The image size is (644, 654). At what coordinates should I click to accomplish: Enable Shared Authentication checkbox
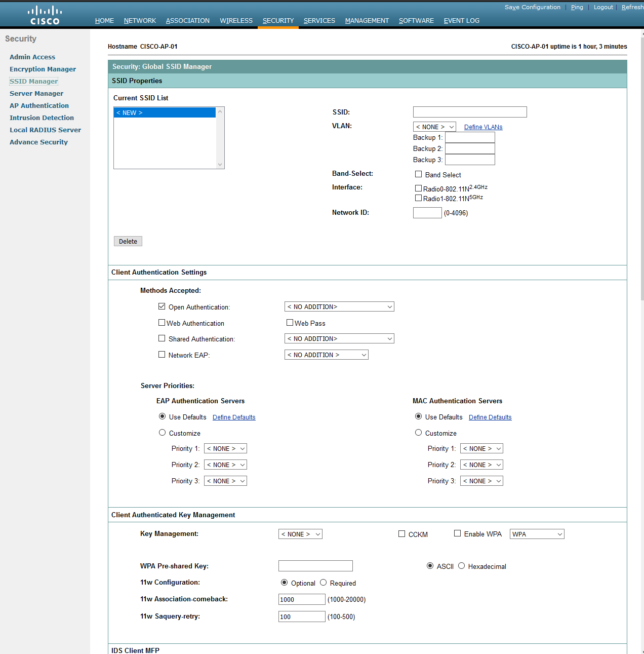(x=162, y=338)
